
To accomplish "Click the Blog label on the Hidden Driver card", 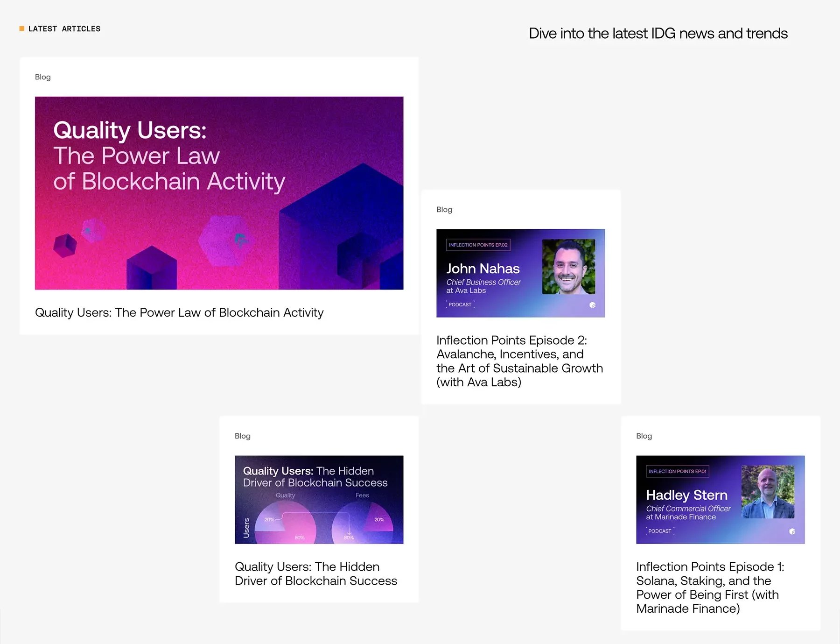I will point(243,436).
